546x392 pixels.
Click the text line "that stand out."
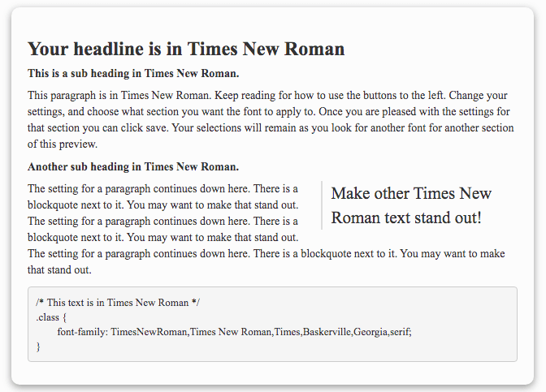pyautogui.click(x=59, y=269)
